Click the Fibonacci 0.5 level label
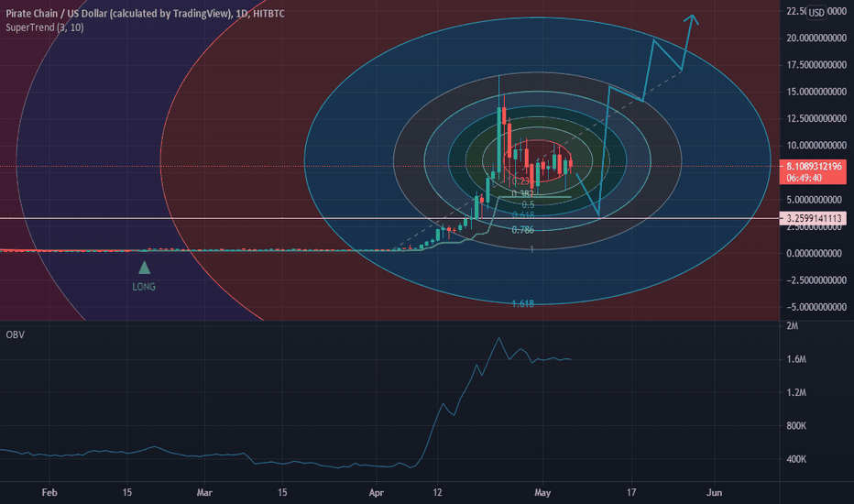Image resolution: width=854 pixels, height=504 pixels. pos(528,205)
